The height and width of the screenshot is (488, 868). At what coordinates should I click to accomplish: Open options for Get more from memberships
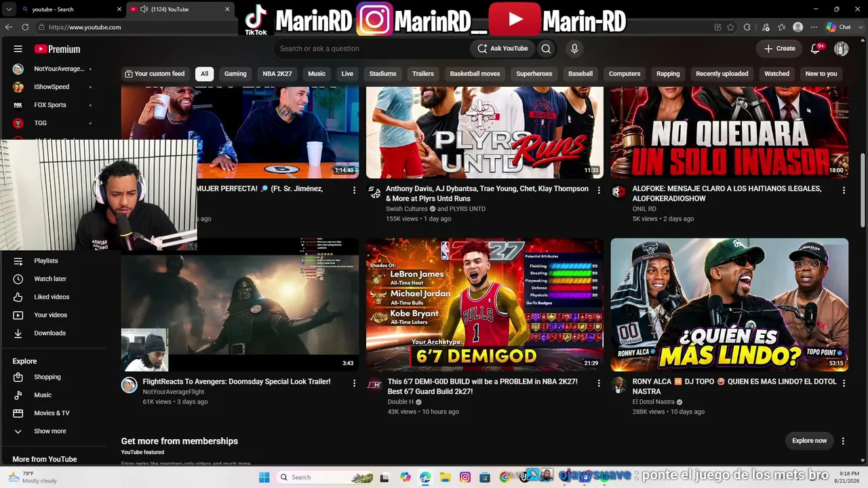843,441
